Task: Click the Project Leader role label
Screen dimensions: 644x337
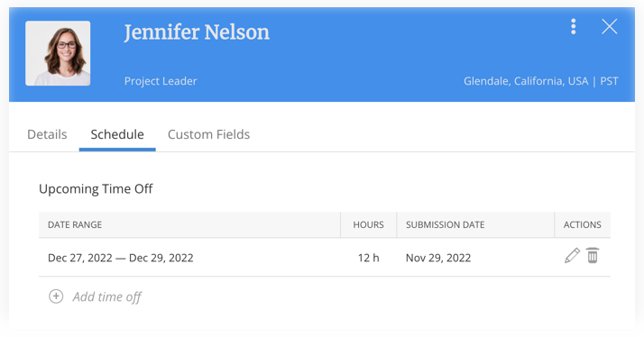Action: click(x=161, y=81)
